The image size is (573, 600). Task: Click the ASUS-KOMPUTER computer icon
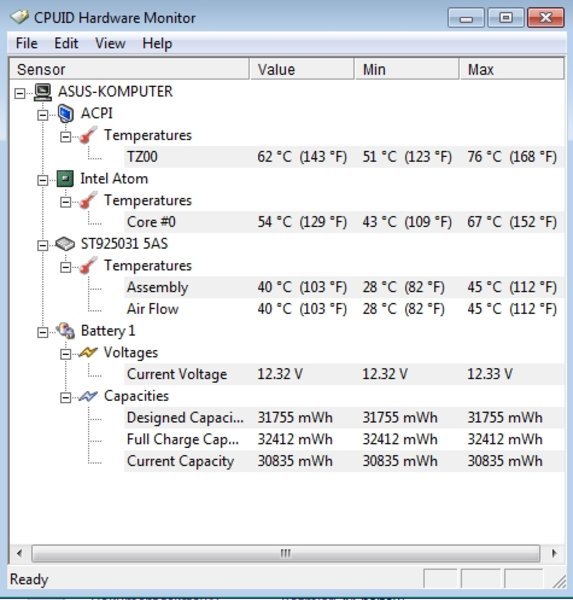pyautogui.click(x=43, y=92)
